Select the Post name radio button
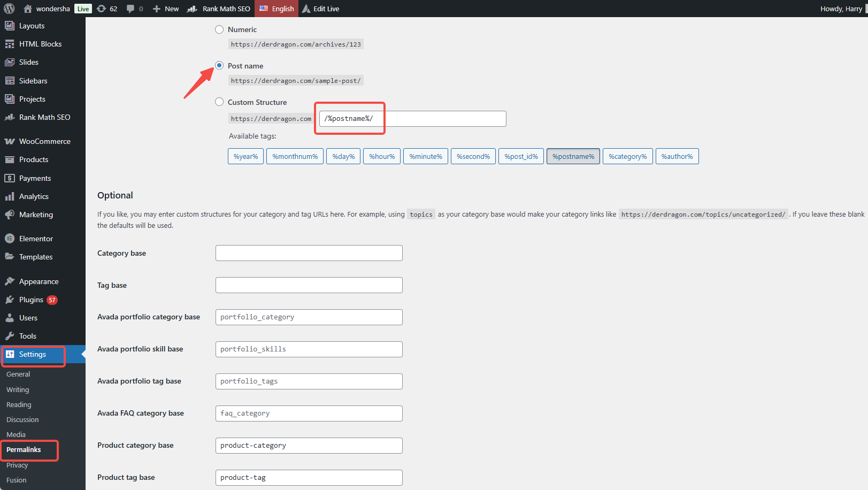 [x=219, y=66]
